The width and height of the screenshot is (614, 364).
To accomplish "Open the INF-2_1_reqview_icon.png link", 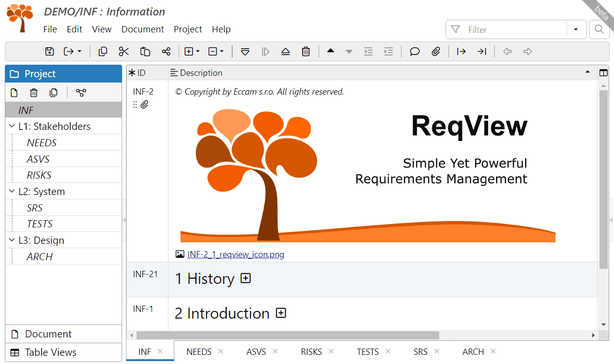I will 236,254.
